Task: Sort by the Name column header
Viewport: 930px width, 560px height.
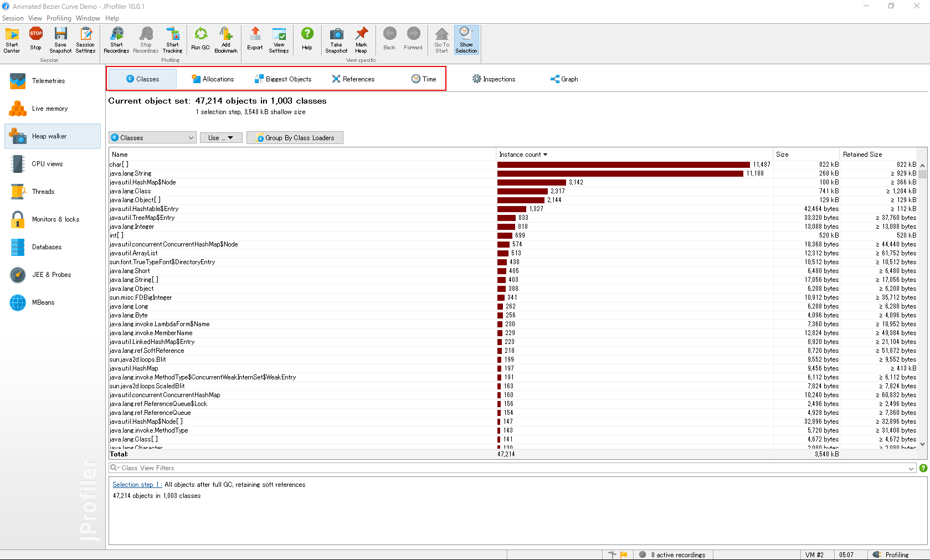Action: (x=302, y=155)
